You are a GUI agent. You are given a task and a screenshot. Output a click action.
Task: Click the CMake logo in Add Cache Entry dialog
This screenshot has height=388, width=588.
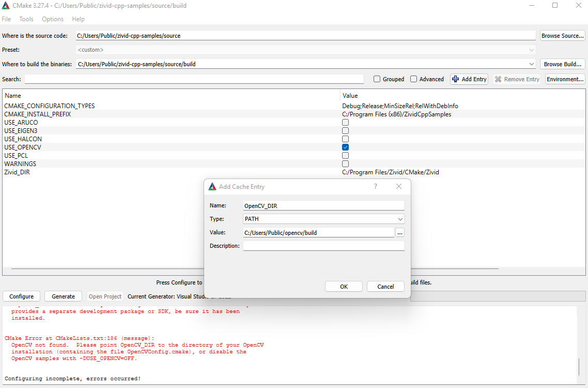[213, 187]
